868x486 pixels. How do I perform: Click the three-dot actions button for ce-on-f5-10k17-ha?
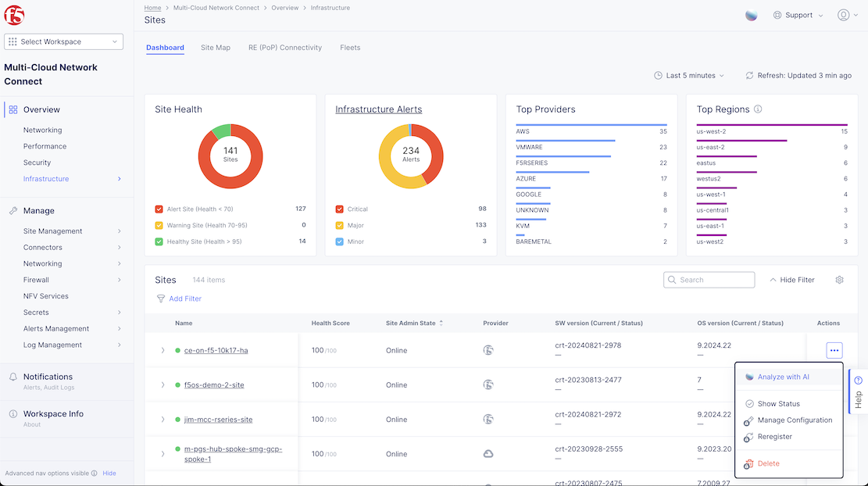[x=834, y=351]
